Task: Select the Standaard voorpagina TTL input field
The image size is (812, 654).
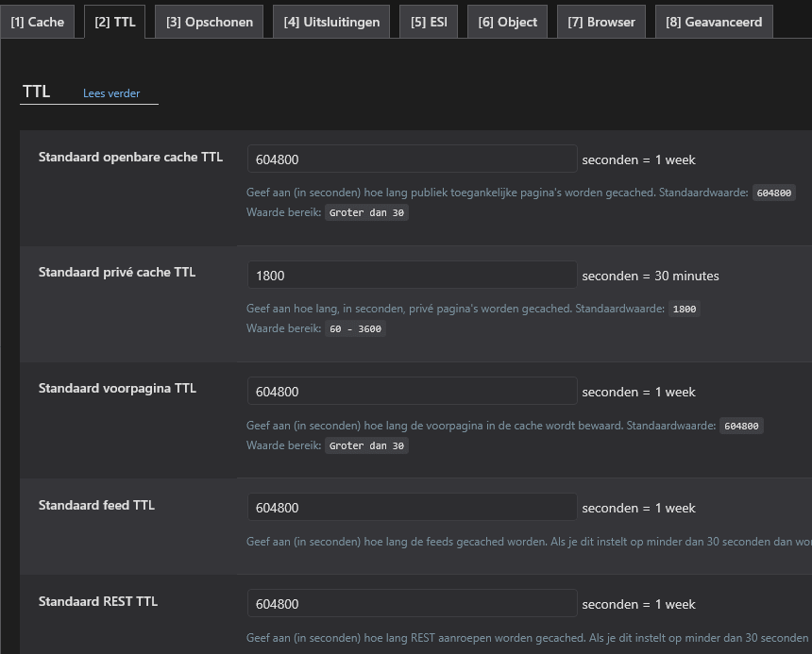Action: tap(412, 392)
